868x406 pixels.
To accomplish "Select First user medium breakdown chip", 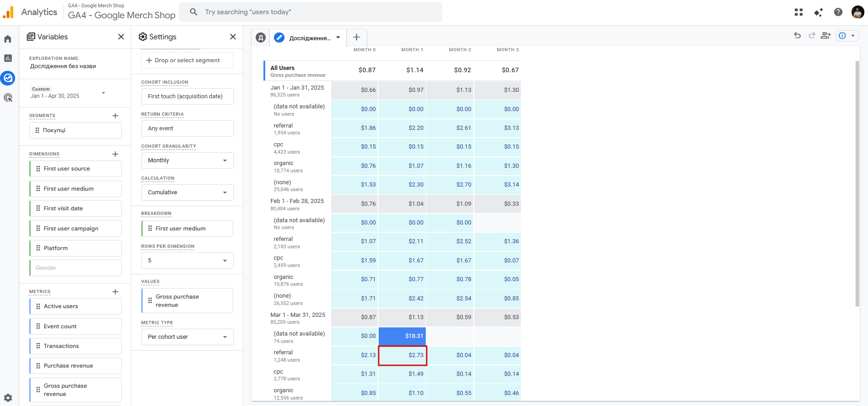I will click(x=188, y=229).
